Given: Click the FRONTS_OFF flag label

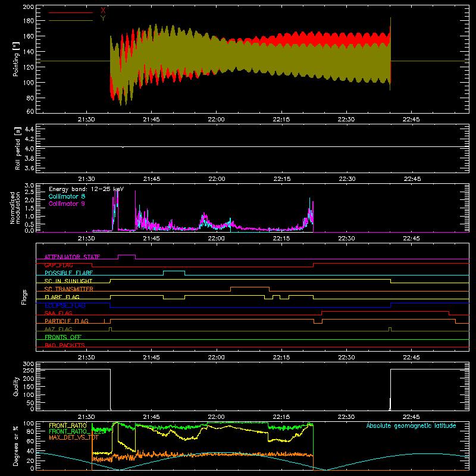Looking at the screenshot, I should click(63, 337).
